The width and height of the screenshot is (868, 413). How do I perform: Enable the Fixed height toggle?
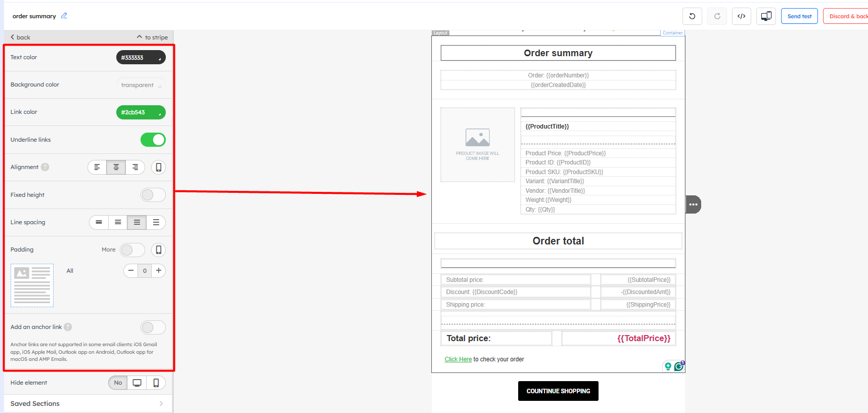pyautogui.click(x=153, y=195)
